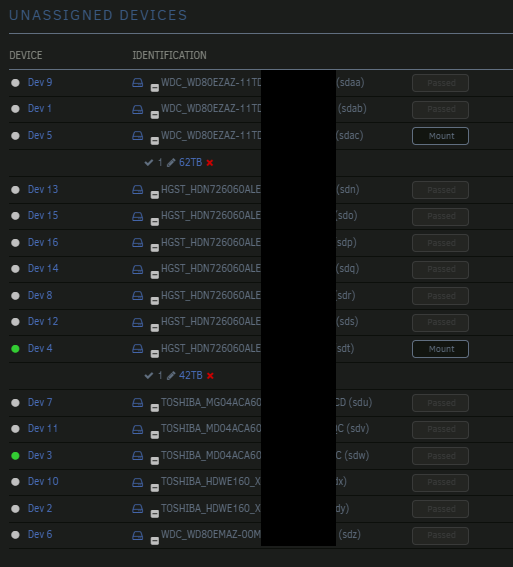Click the disk icon for Dev 4
Image resolution: width=513 pixels, height=567 pixels.
(137, 349)
